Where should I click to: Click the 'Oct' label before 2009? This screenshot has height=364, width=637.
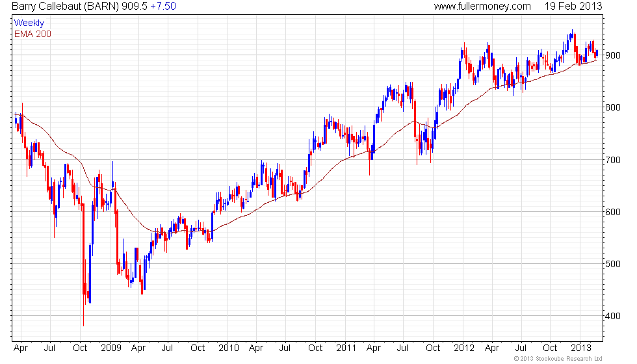point(80,348)
